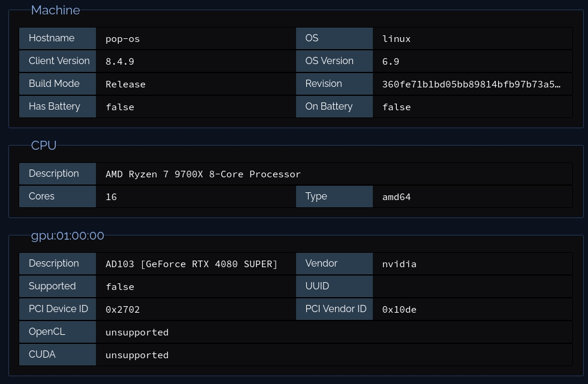Select the PCI Device ID value 0x2702

123,310
